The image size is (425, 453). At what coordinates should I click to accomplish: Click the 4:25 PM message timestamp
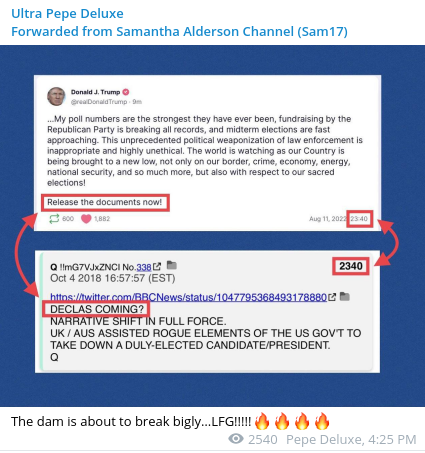[392, 440]
